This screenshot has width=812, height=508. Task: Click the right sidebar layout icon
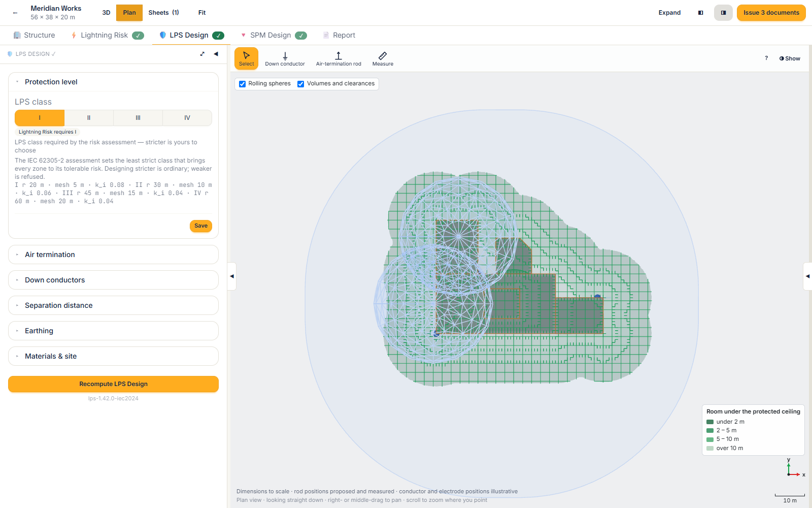click(723, 13)
